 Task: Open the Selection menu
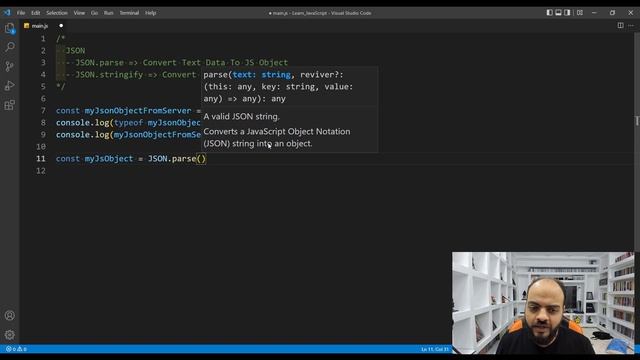[57, 13]
